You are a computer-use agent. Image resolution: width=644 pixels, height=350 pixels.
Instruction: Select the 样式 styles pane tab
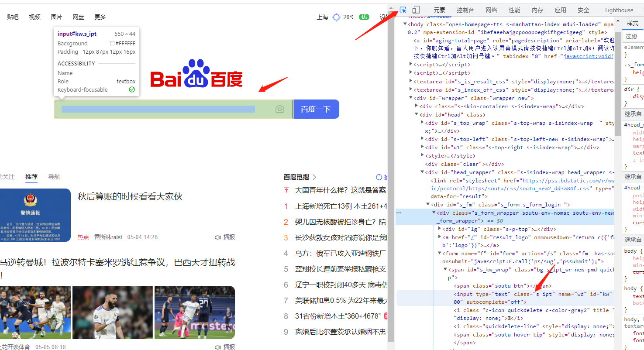(632, 23)
